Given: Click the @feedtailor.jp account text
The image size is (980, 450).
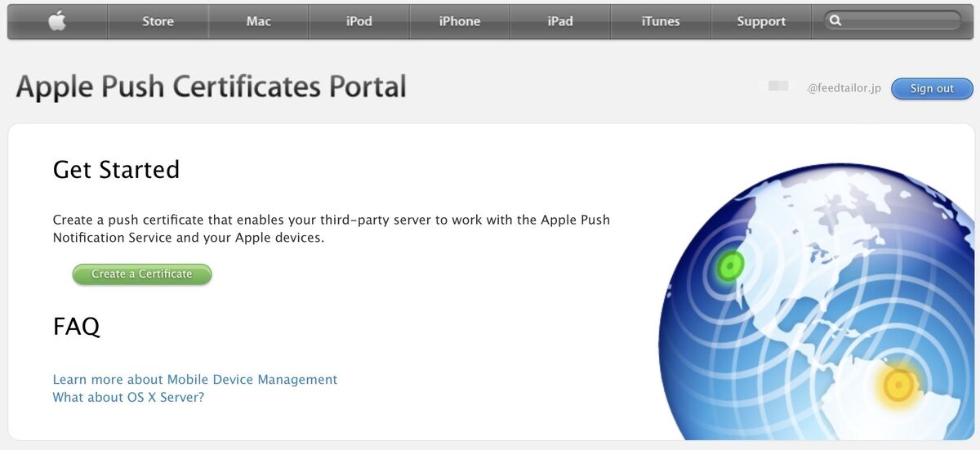Looking at the screenshot, I should 844,88.
